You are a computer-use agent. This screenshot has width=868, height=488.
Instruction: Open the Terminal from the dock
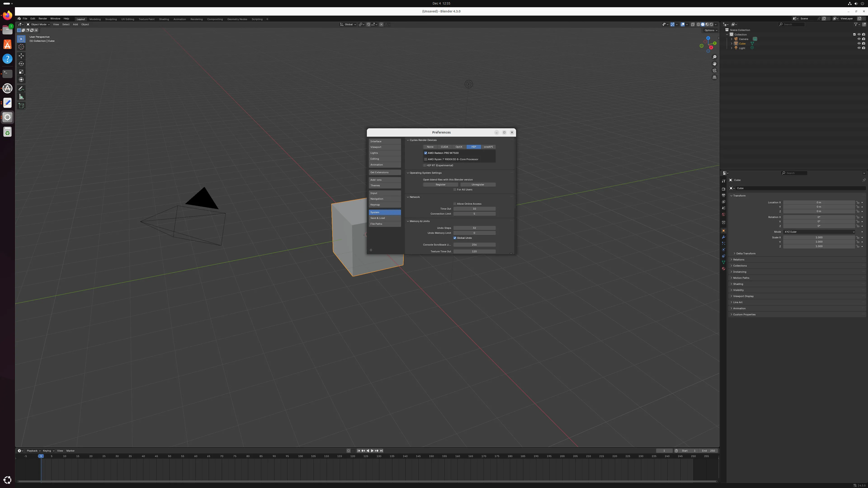click(x=7, y=73)
